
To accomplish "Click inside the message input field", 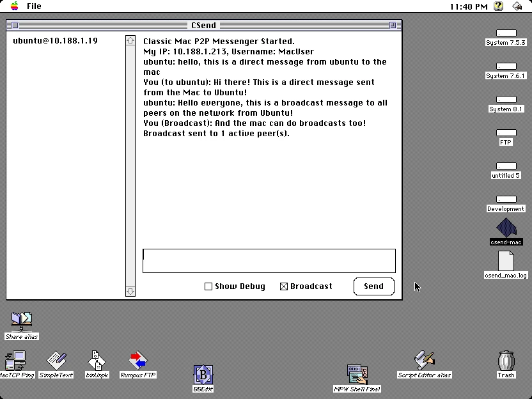I will click(x=269, y=260).
